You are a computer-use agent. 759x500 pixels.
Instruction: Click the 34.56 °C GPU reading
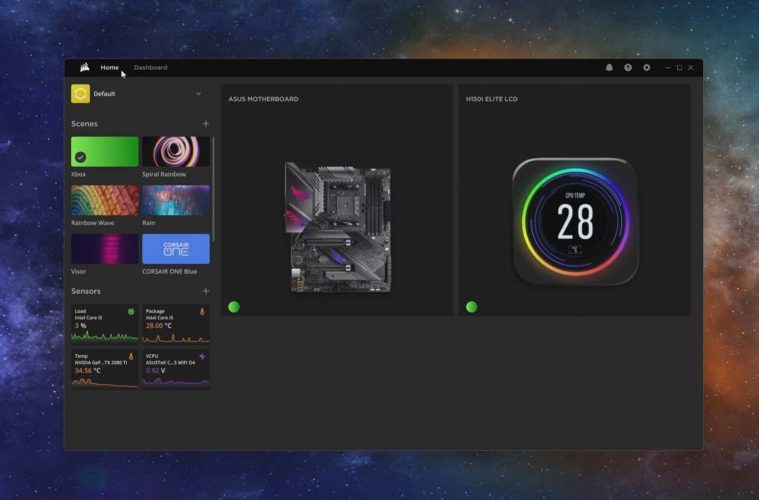(x=88, y=371)
